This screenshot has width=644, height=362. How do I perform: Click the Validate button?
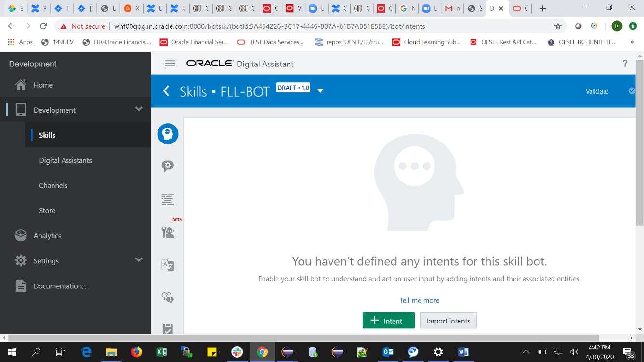coord(597,91)
